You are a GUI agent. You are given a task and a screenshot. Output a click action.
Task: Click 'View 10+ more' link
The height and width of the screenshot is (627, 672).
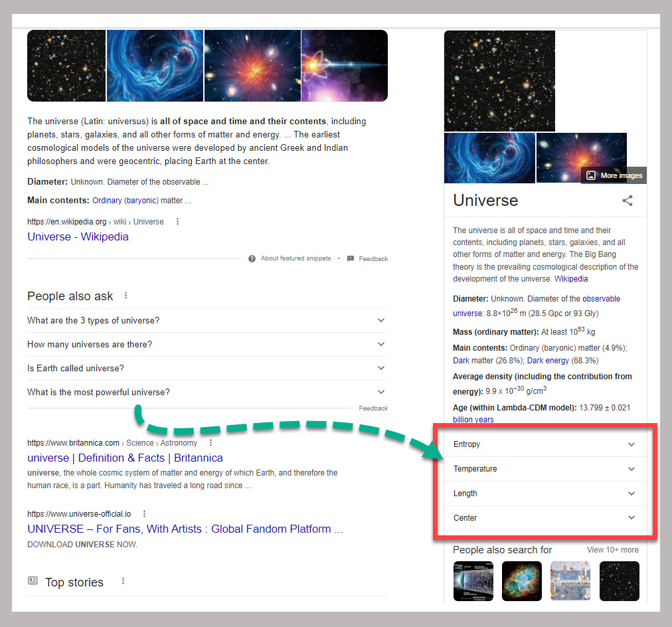pyautogui.click(x=612, y=550)
